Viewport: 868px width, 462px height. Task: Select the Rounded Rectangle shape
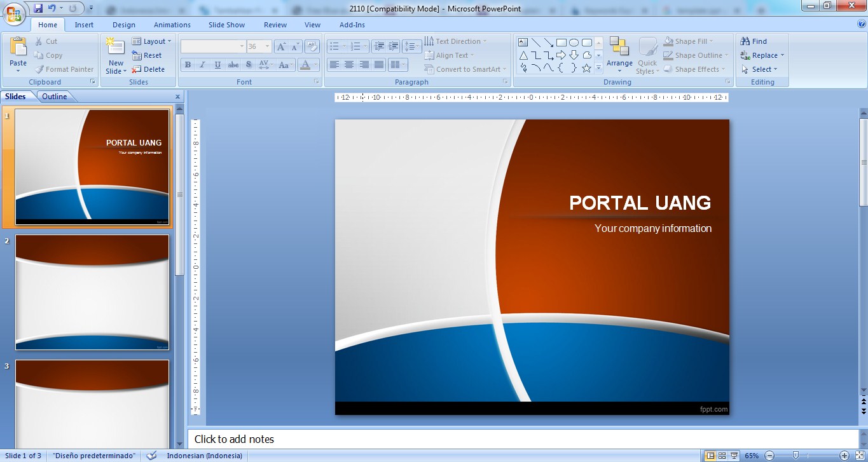point(587,43)
